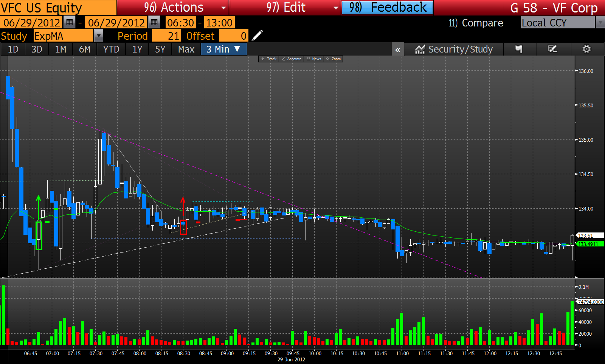Image resolution: width=605 pixels, height=364 pixels.
Task: Open the start date calendar picker
Action: coord(69,23)
